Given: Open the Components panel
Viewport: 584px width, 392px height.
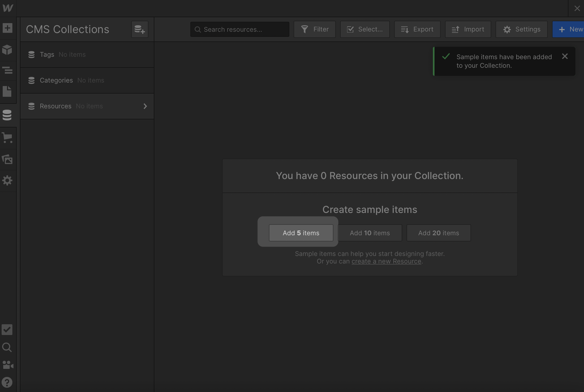Looking at the screenshot, I should pos(8,50).
